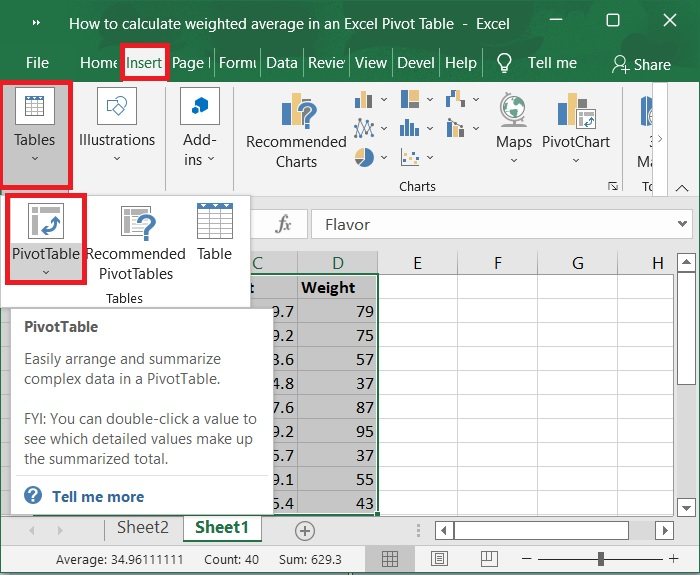Open the Charts dialog launcher

613,186
